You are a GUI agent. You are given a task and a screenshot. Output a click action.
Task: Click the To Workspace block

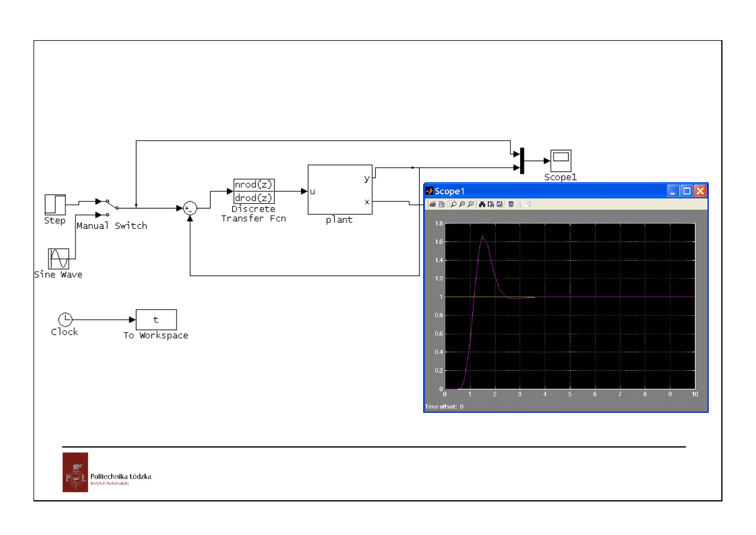[x=156, y=319]
